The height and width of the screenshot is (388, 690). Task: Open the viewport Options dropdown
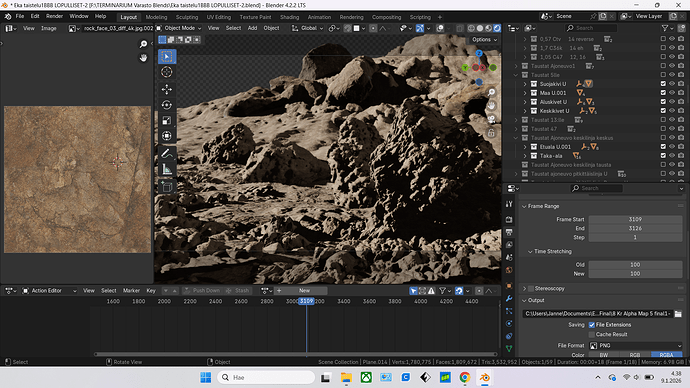point(484,40)
